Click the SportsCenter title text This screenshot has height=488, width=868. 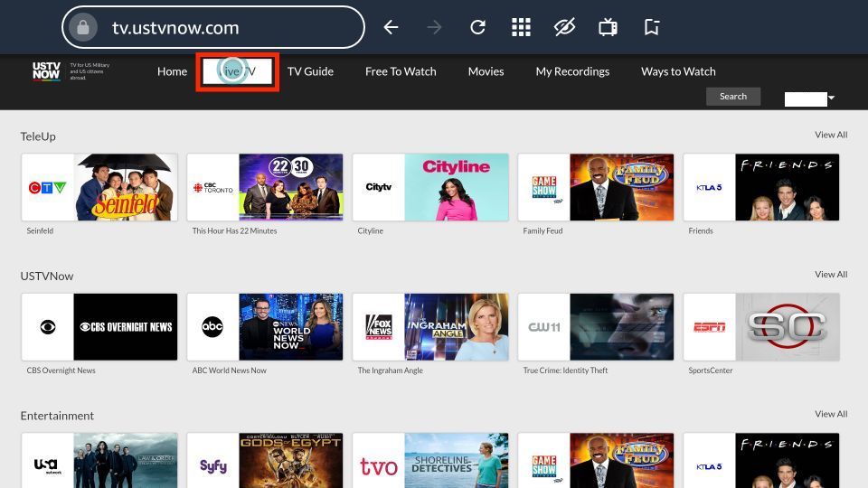tap(711, 371)
